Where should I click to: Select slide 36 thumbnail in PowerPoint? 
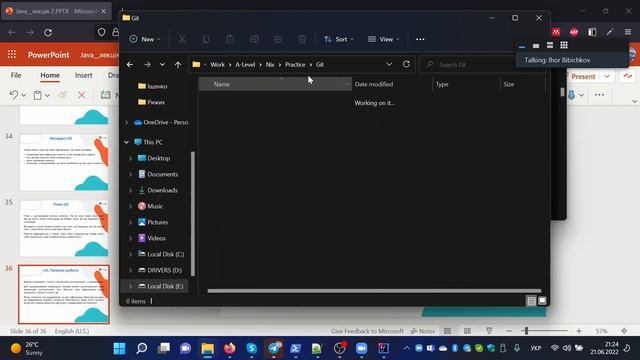(64, 294)
